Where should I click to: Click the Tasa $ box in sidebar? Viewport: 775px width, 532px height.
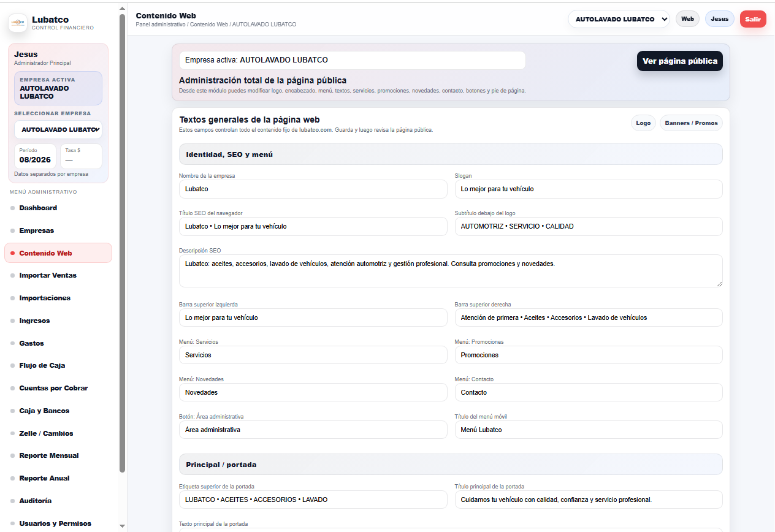coord(81,156)
